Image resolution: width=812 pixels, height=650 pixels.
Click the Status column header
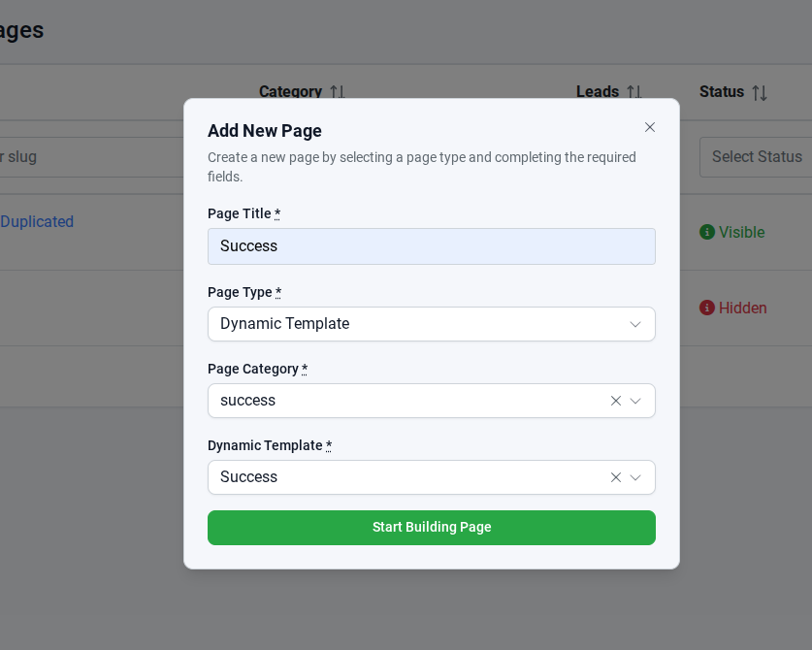(x=722, y=92)
